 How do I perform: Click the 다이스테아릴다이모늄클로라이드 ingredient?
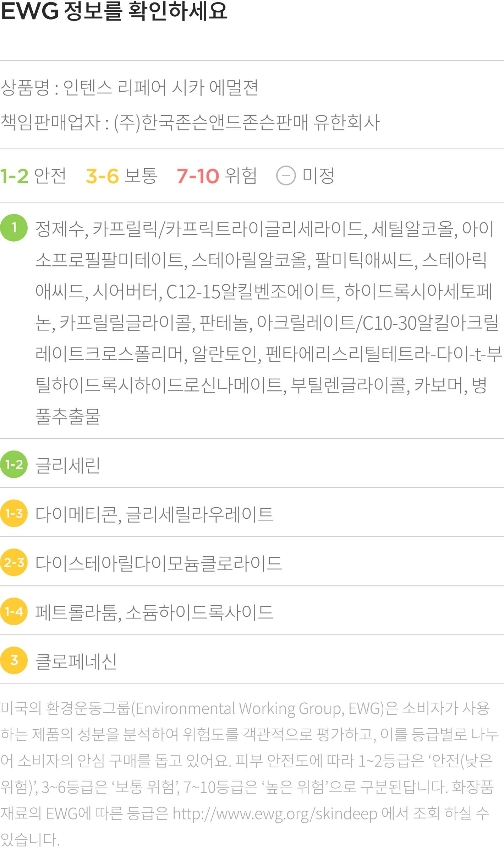(159, 563)
